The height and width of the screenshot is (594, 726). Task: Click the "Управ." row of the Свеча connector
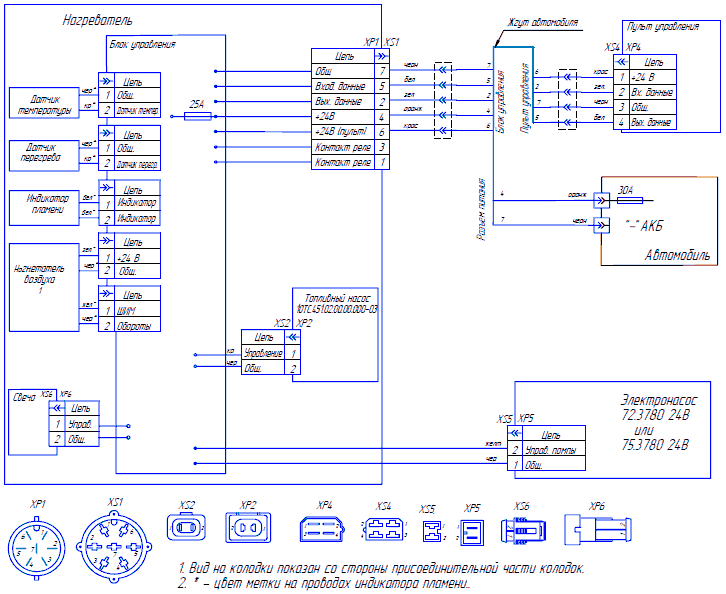[74, 424]
